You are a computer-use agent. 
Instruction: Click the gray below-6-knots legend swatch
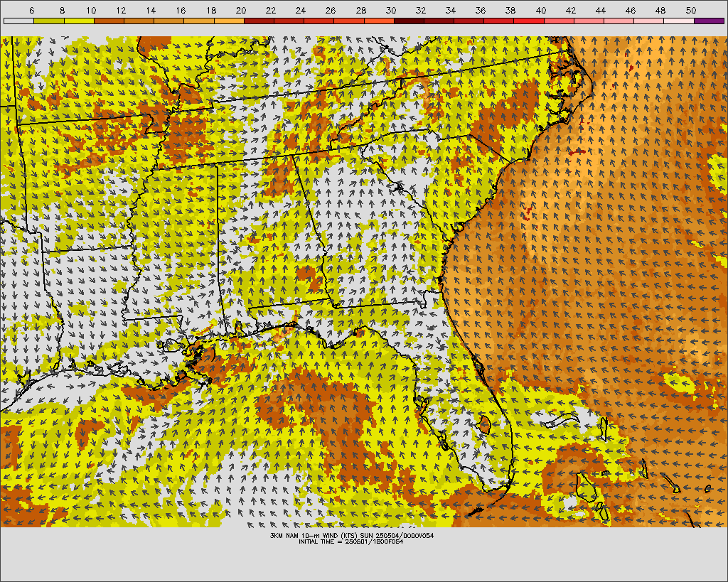pos(19,21)
